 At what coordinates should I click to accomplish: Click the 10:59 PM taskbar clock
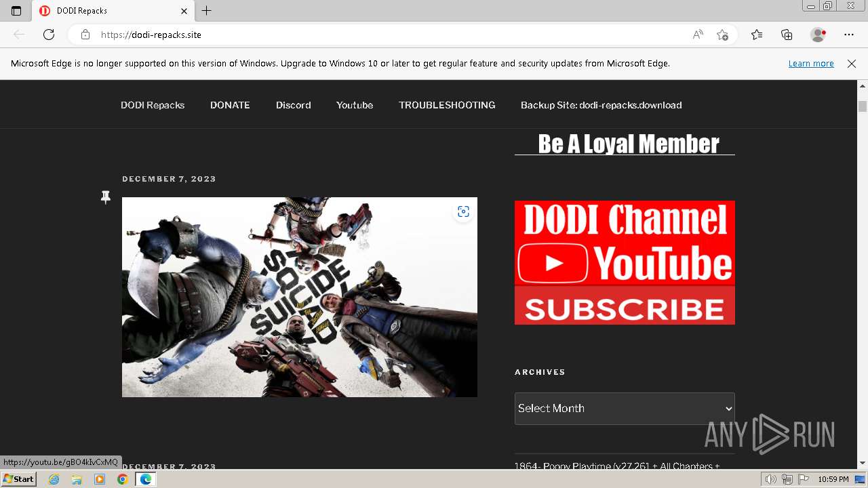[833, 479]
